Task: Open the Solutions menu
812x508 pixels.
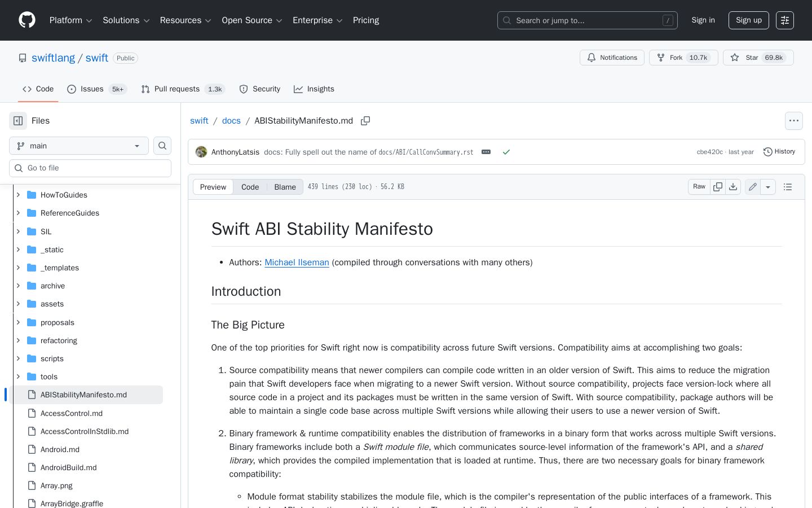Action: pyautogui.click(x=126, y=20)
